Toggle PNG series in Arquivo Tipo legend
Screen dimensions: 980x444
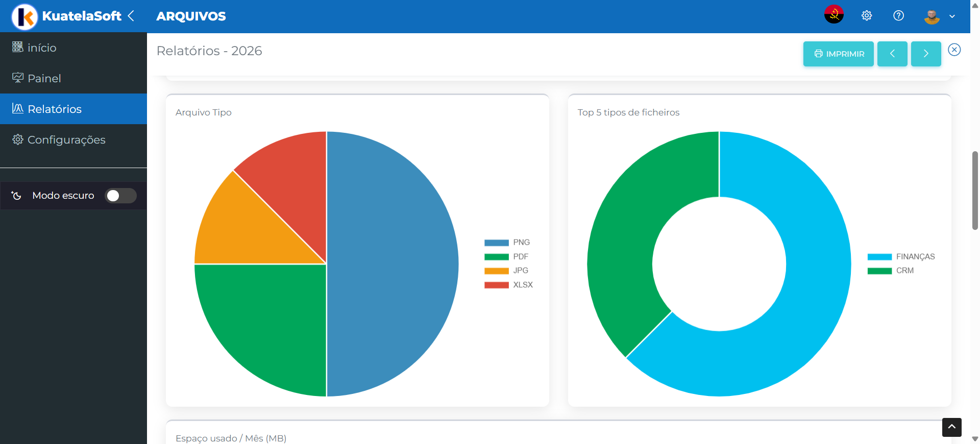[x=507, y=243]
